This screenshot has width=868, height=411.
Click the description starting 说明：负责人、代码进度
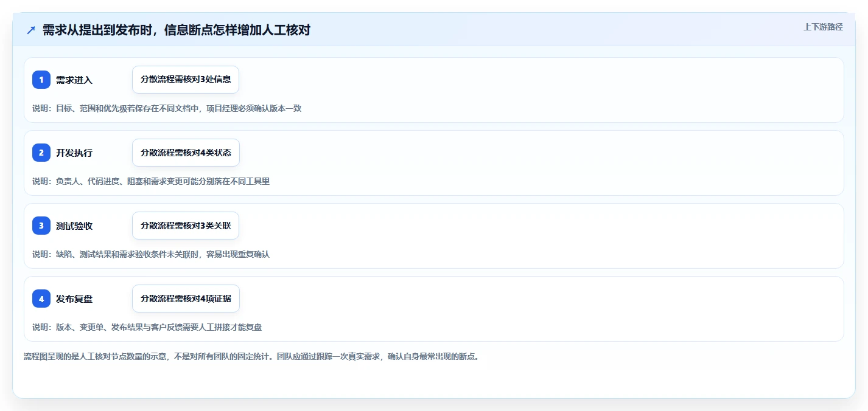point(151,181)
